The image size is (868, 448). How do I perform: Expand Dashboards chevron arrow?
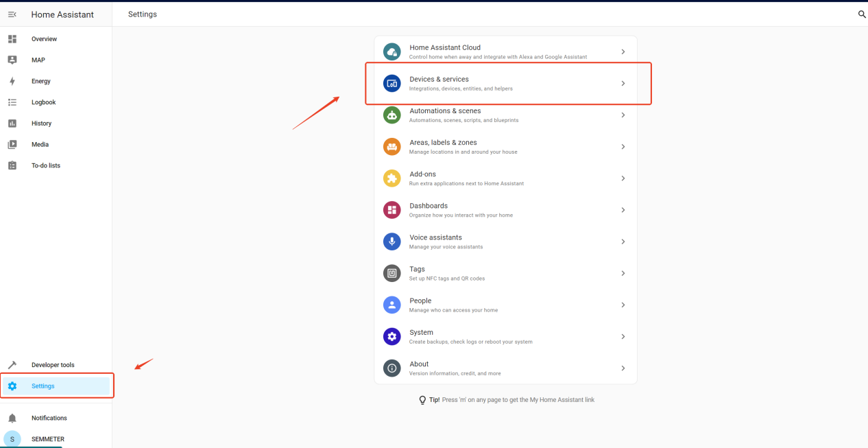(x=623, y=210)
